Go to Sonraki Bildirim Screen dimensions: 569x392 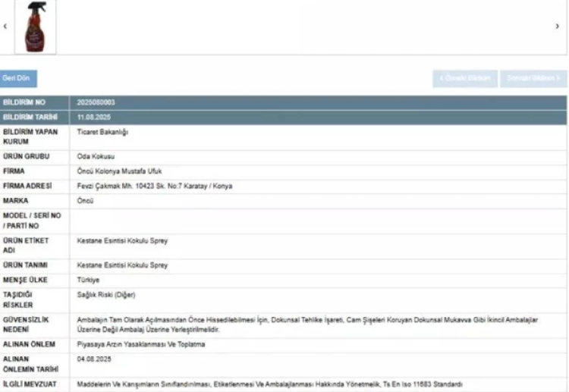coord(533,79)
